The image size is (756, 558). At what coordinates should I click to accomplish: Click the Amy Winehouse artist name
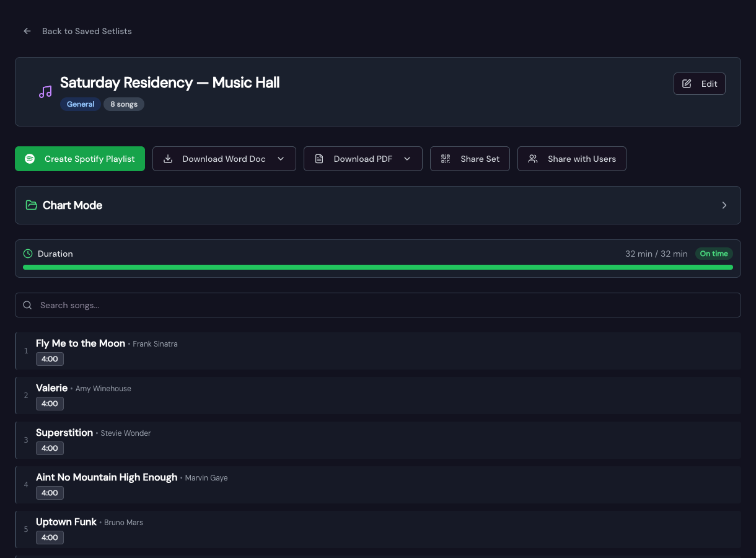pos(103,389)
